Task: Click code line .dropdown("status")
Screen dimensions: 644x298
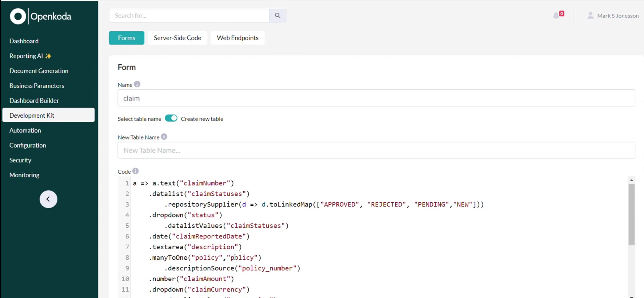Action: 185,215
